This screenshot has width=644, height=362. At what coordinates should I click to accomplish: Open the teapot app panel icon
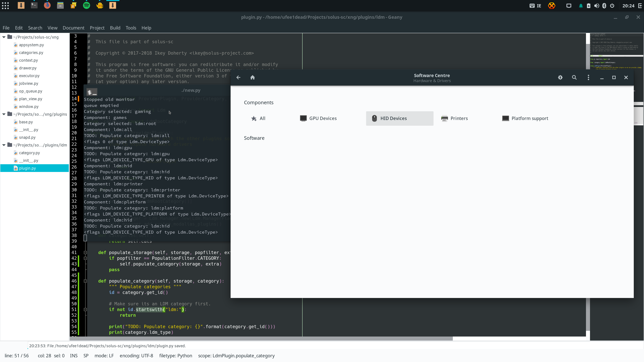[99, 5]
